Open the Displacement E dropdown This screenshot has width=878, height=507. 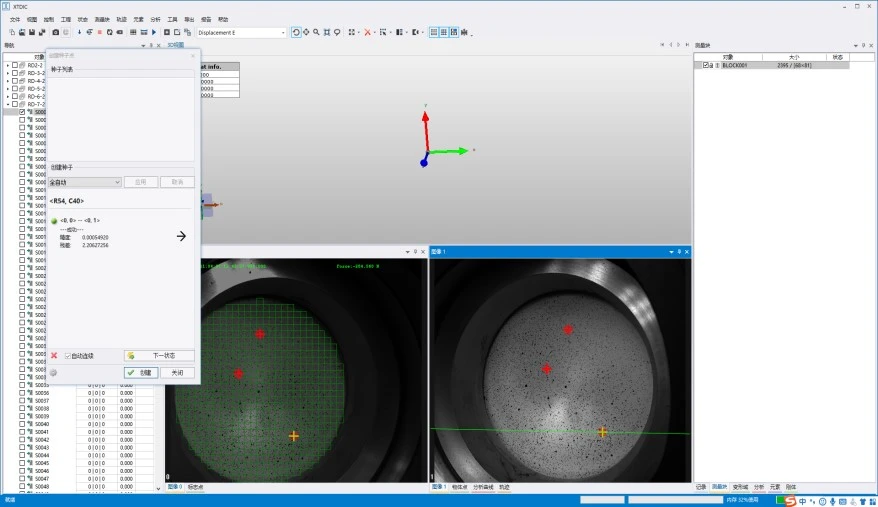[241, 32]
